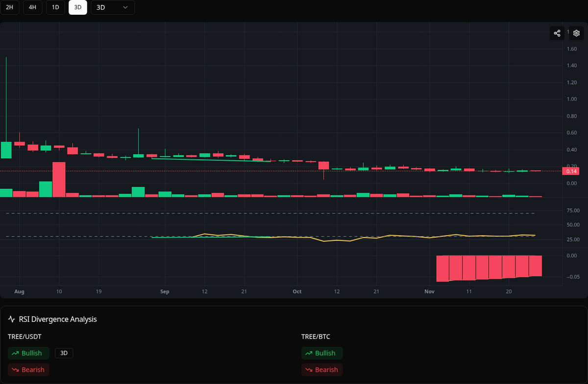Screen dimensions: 588x384
Task: Click the red 0.14 current price label
Action: [572, 171]
